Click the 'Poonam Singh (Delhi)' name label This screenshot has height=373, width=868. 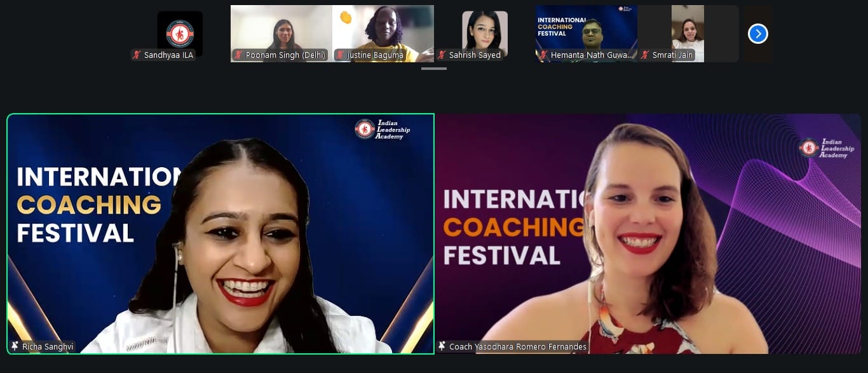(x=285, y=55)
